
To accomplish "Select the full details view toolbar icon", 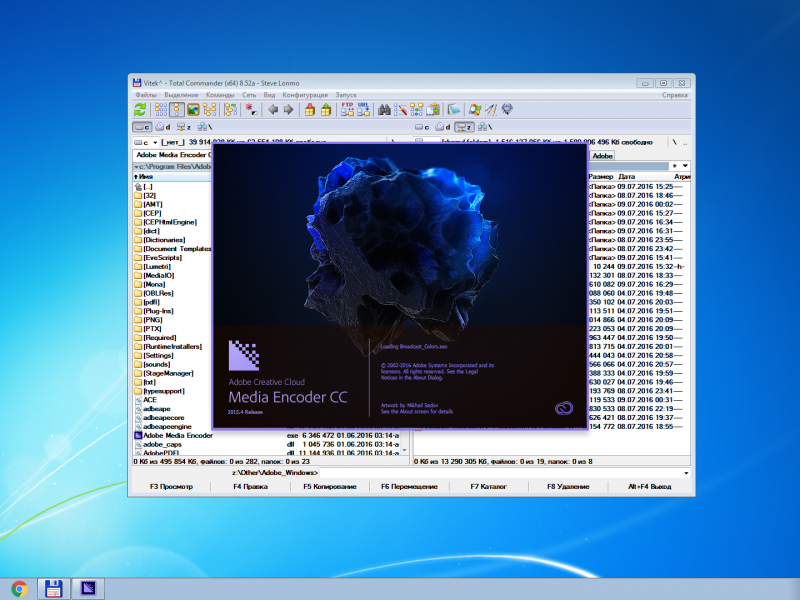I will (177, 109).
